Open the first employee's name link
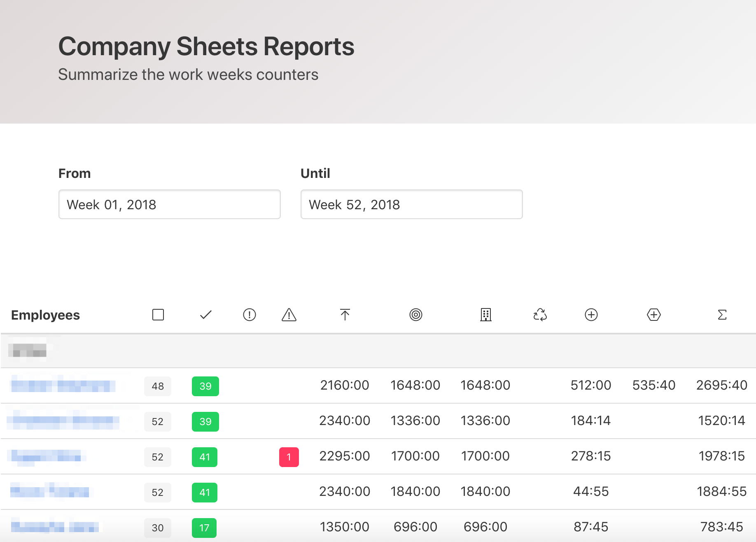 coord(62,385)
